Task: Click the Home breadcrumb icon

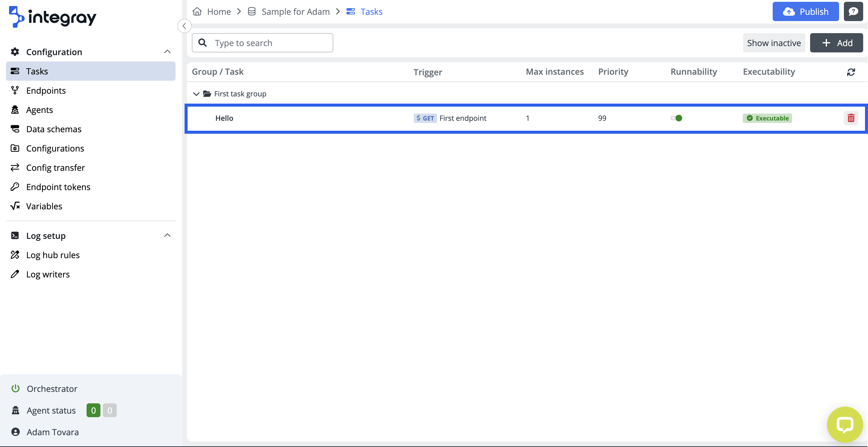Action: tap(197, 12)
